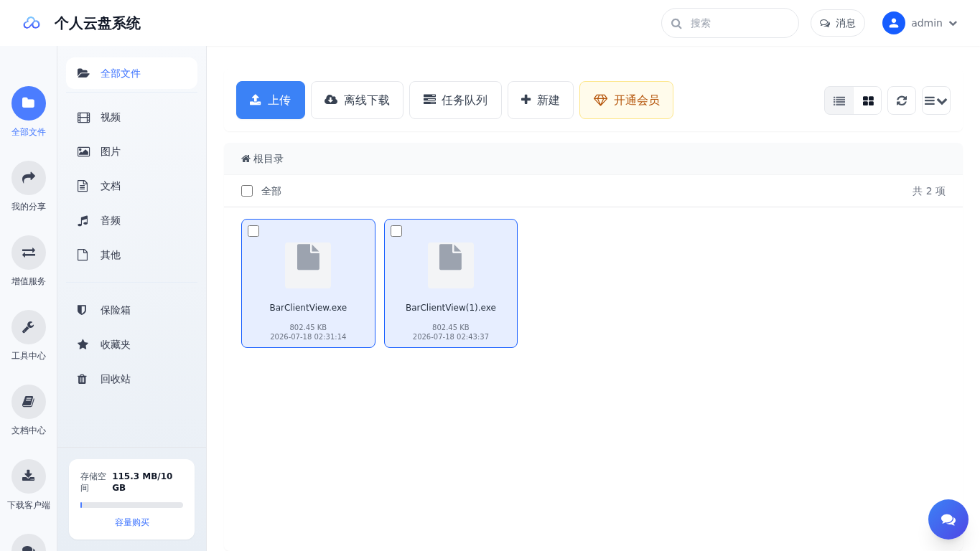The width and height of the screenshot is (980, 551).
Task: Open 增值服务 exchange icon
Action: pos(29,253)
